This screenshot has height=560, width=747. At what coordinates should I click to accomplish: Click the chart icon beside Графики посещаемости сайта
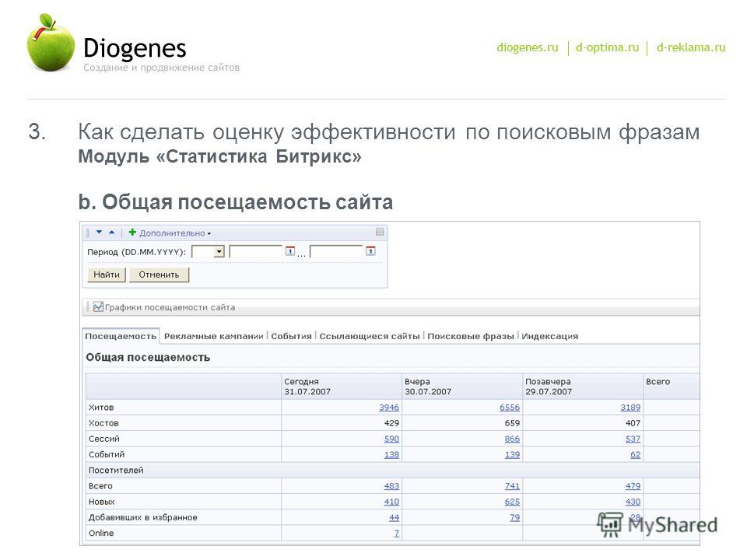98,306
